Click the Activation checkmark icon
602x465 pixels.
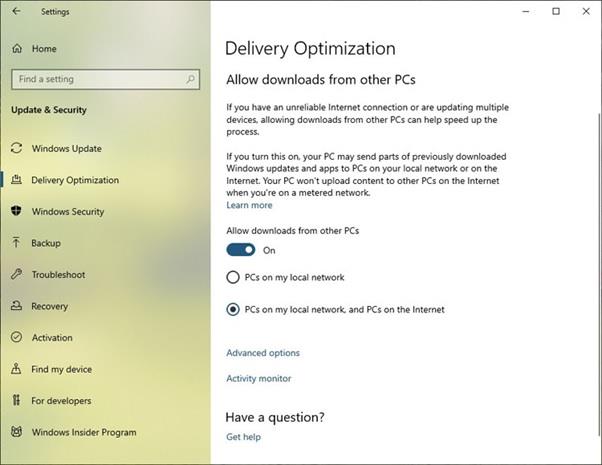pyautogui.click(x=16, y=338)
